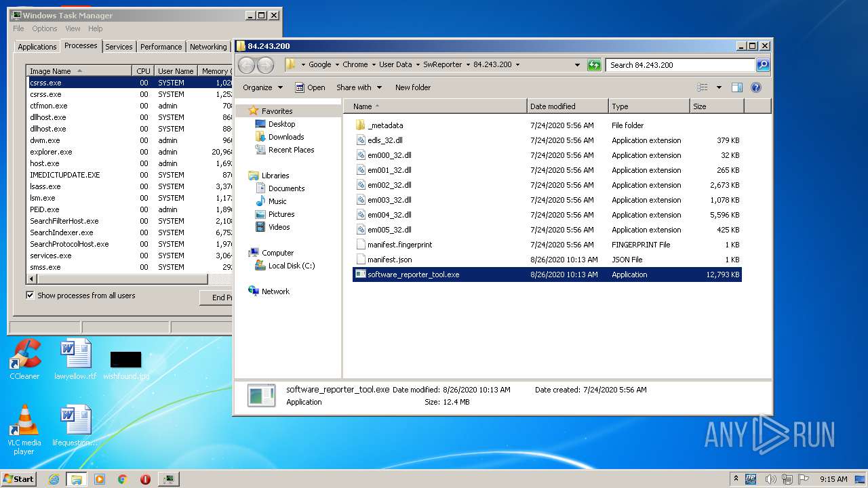Sort Task Manager by CPU column

143,70
